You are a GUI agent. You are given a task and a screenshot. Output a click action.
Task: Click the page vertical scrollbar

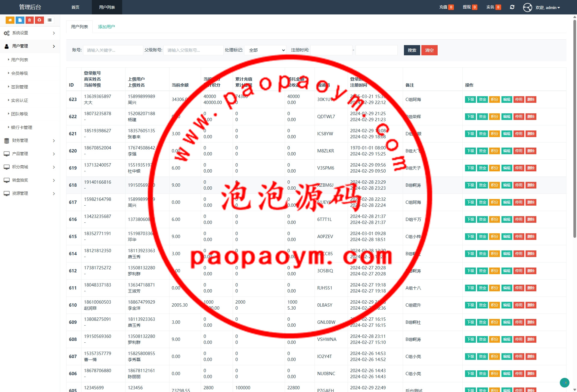point(575,129)
